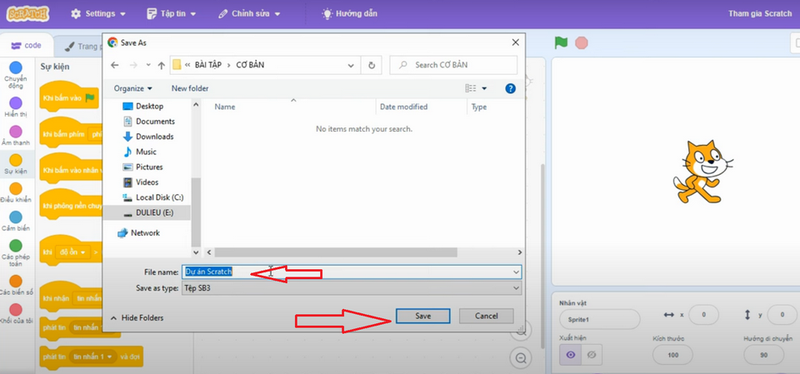Click the Scratch cat sprite on stage
800x374 pixels.
(x=702, y=172)
